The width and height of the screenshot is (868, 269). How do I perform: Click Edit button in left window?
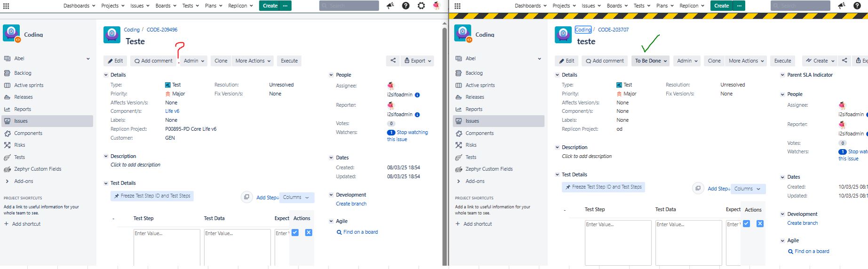tap(115, 61)
